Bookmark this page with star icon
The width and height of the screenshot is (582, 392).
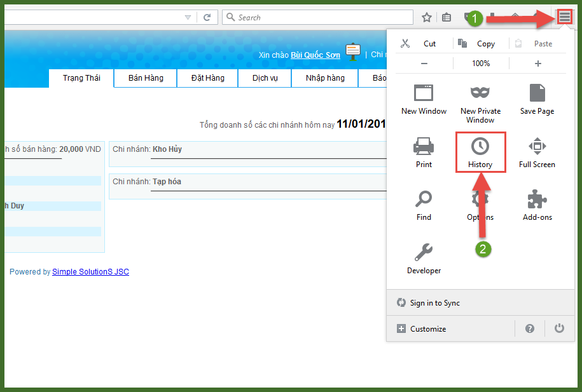click(427, 17)
